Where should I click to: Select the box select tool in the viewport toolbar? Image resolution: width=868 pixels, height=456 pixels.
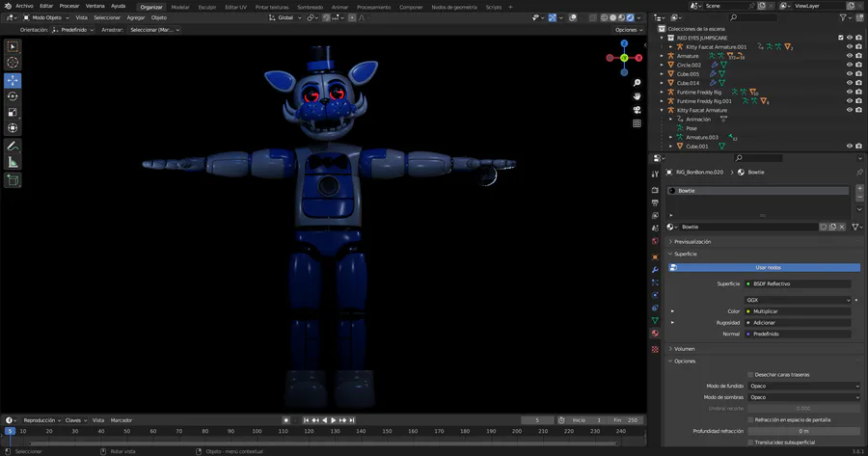coord(13,46)
